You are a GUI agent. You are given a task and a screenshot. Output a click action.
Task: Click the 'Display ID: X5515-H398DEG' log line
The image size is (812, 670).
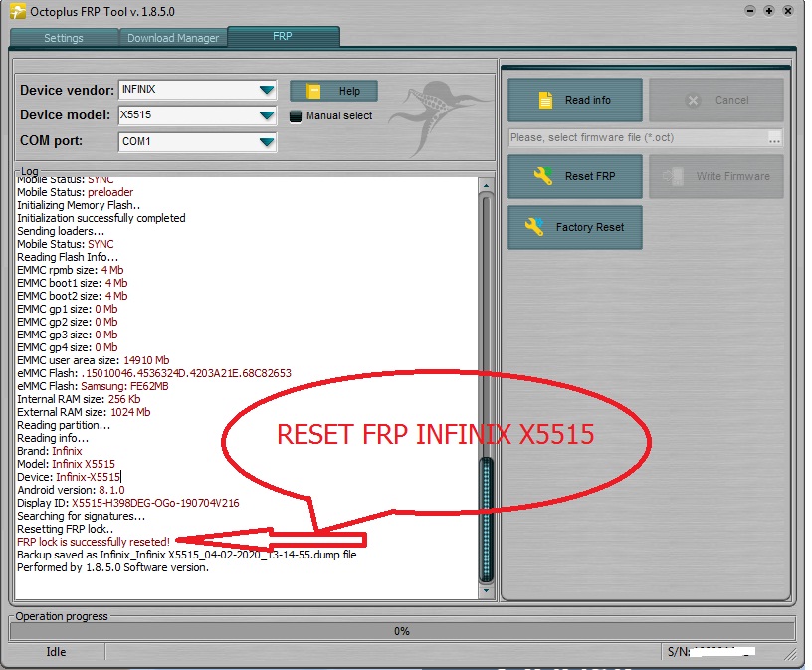tap(128, 503)
